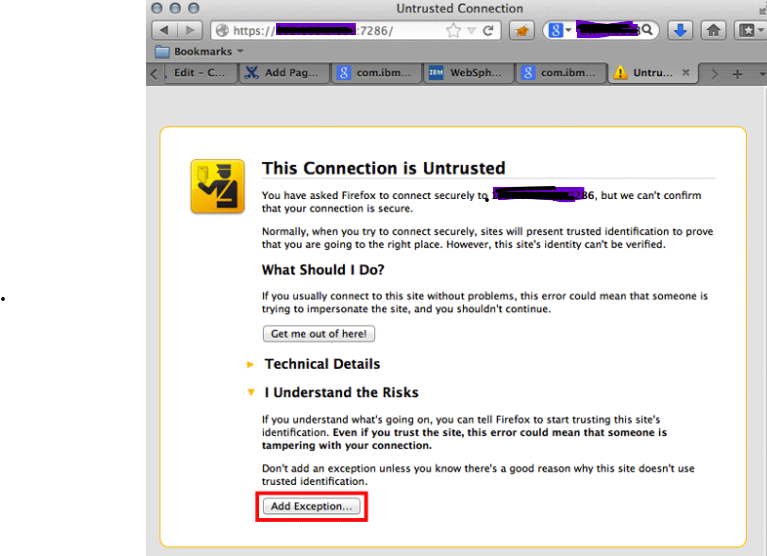Expand the Technical Details section
The image size is (767, 556).
250,364
